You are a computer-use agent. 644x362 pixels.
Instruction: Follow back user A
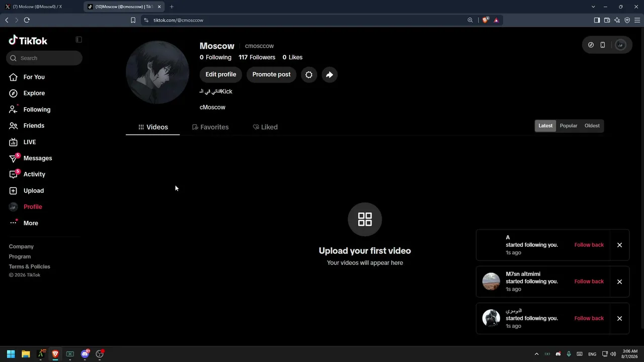589,245
